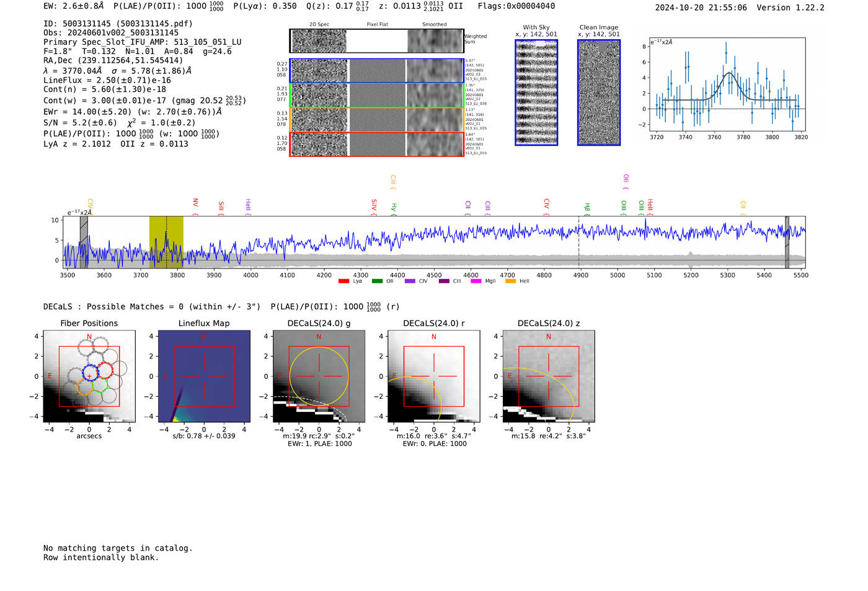Viewport: 868px width, 591px height.
Task: Select the red-bordered 2D spectrum row
Action: click(377, 144)
